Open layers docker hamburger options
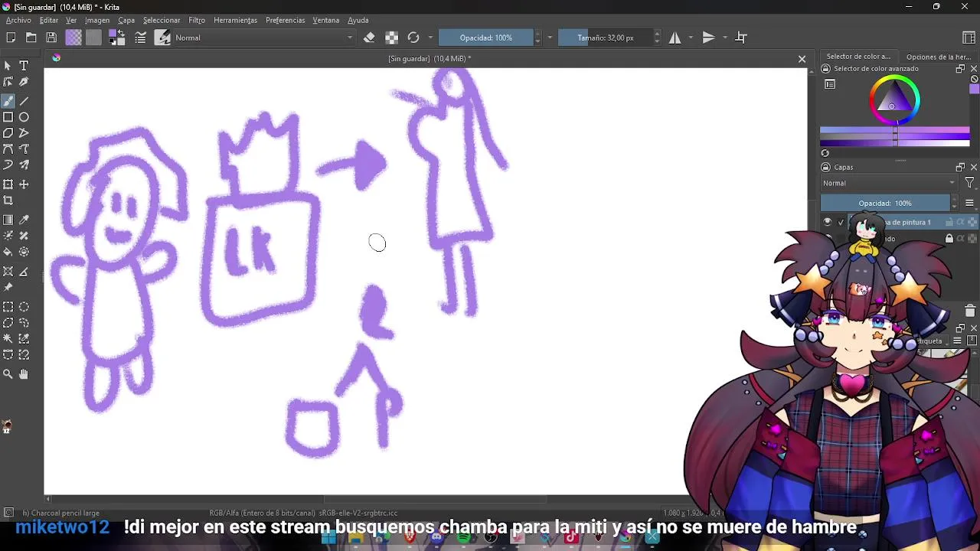 969,203
